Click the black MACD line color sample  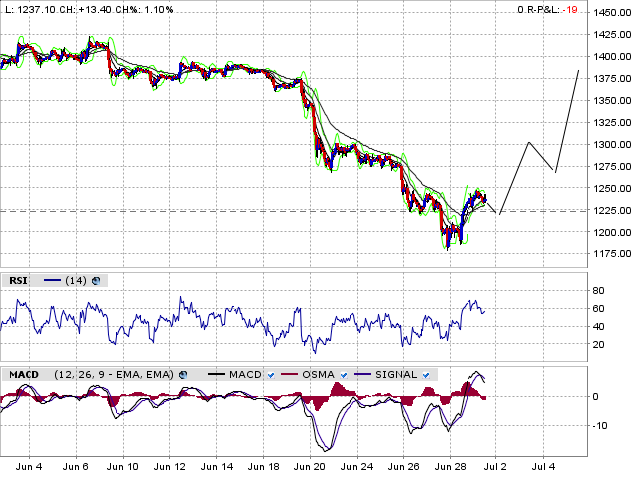(217, 374)
